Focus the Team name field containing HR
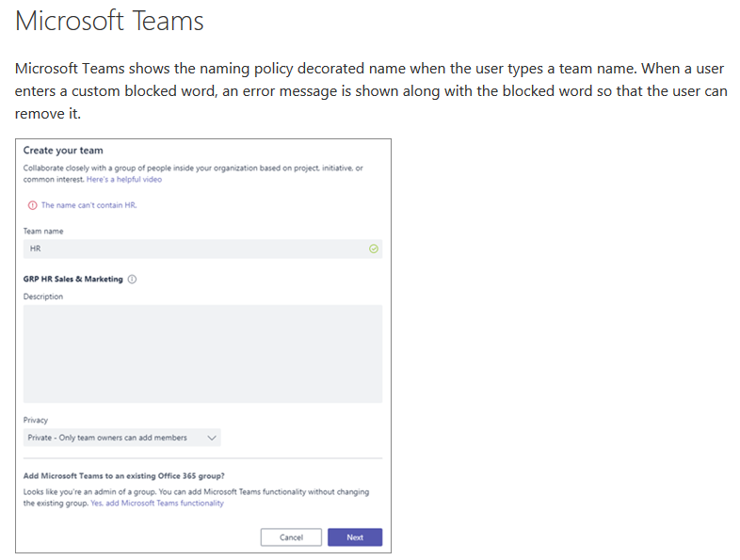The width and height of the screenshot is (740, 560). tap(188, 249)
